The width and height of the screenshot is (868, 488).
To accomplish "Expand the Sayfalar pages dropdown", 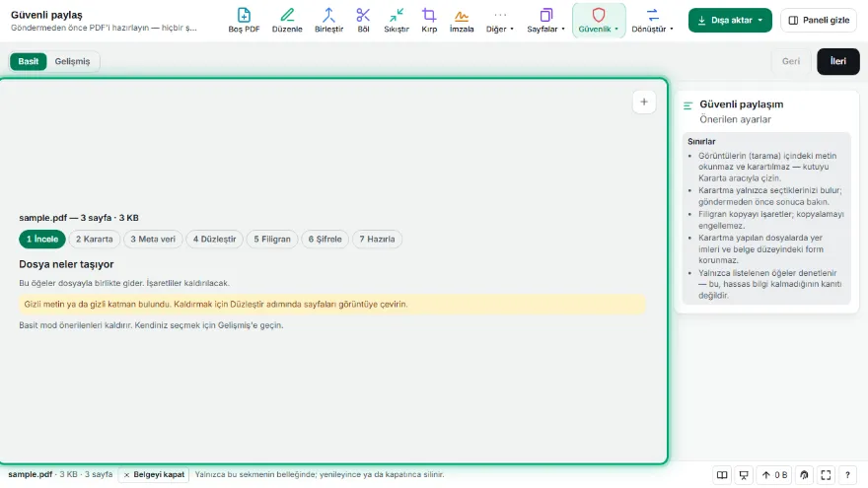I will coord(545,20).
